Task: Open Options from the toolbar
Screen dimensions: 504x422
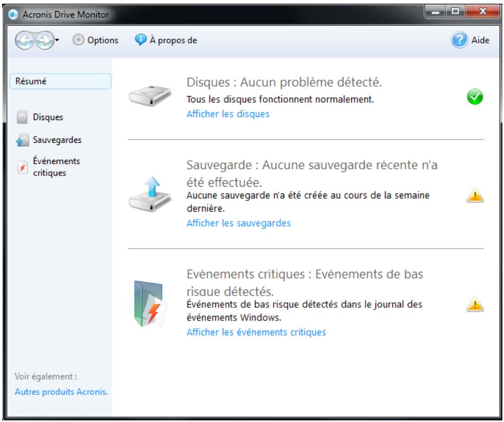Action: tap(95, 40)
